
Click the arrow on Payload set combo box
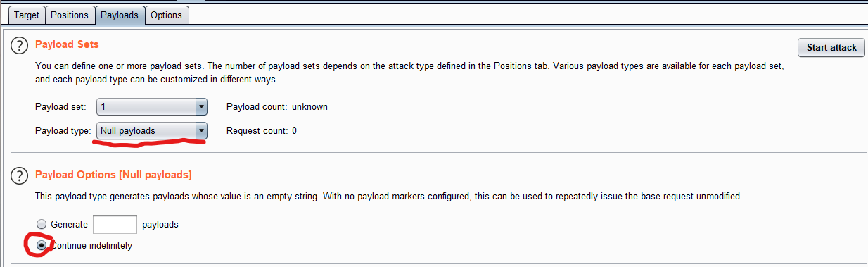tap(201, 107)
